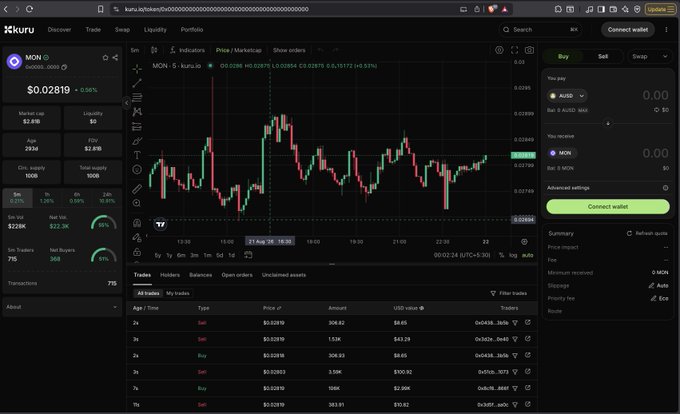The image size is (680, 414).
Task: Open the forecasting and measurement tool
Action: 137,127
